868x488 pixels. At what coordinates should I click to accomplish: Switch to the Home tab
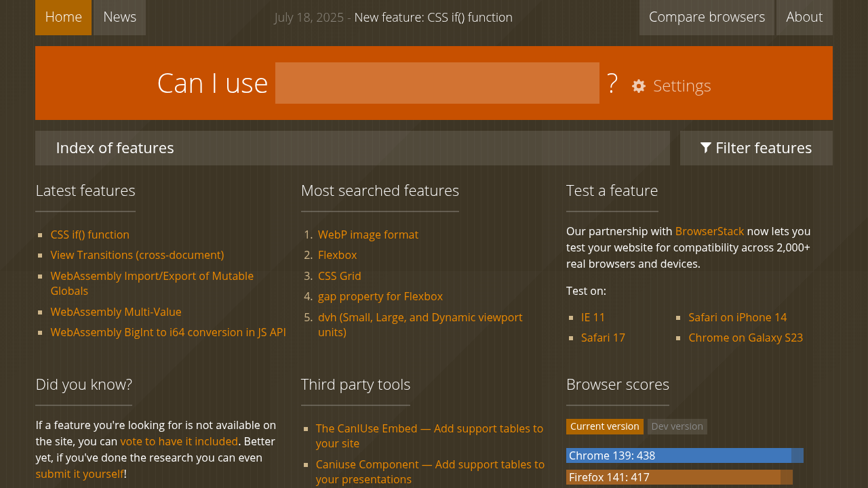[63, 16]
